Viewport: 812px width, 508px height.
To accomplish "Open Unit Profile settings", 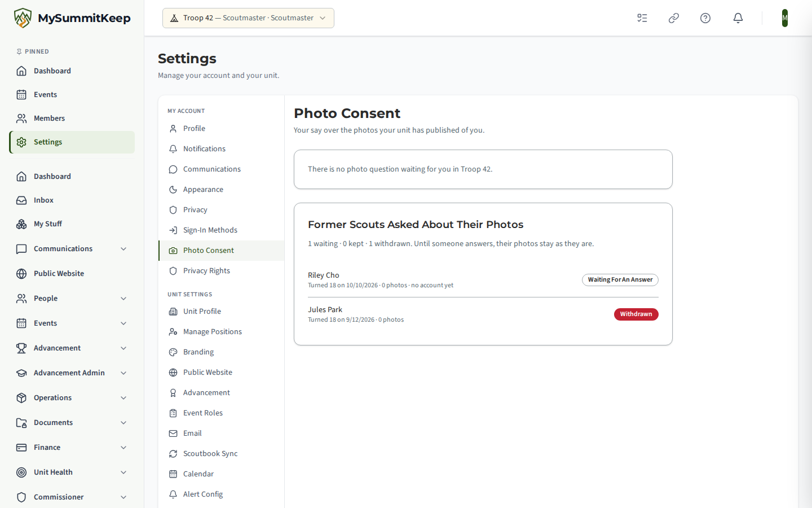I will tap(221, 312).
